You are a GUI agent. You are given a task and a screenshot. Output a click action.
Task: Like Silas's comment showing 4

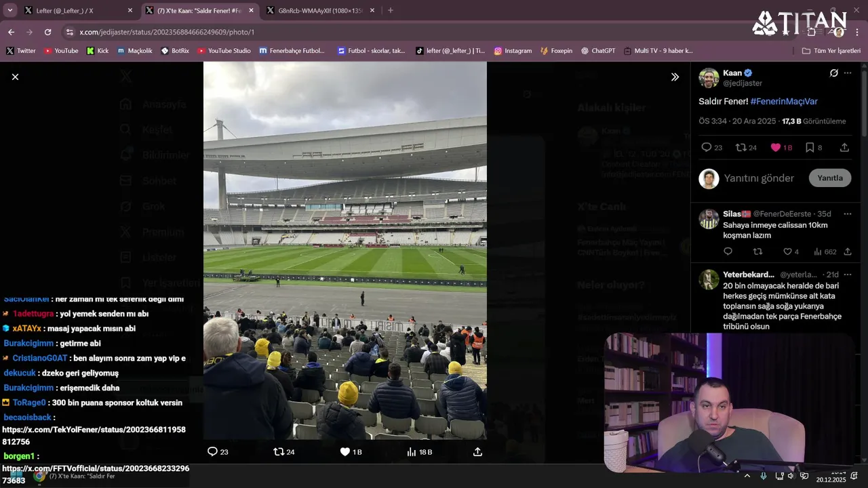[791, 251]
